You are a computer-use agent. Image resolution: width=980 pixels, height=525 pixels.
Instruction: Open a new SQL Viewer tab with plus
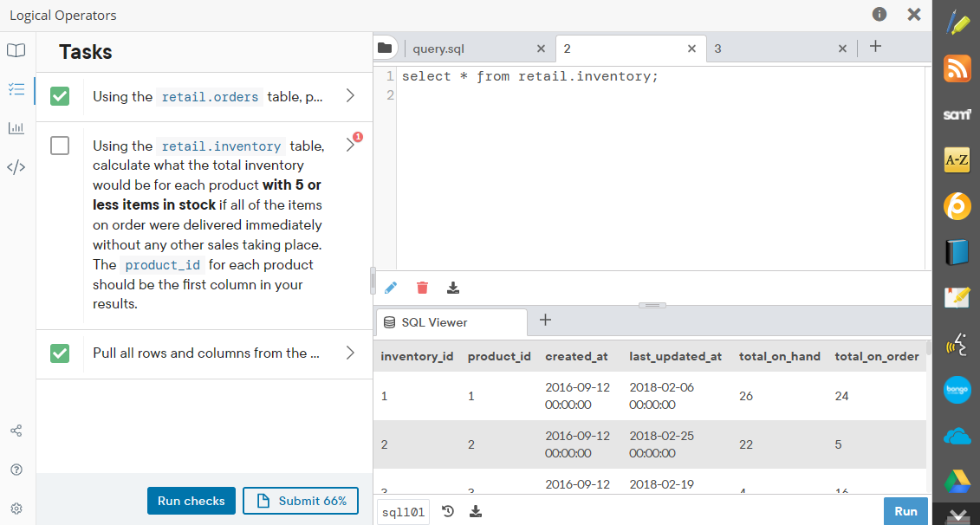tap(544, 322)
